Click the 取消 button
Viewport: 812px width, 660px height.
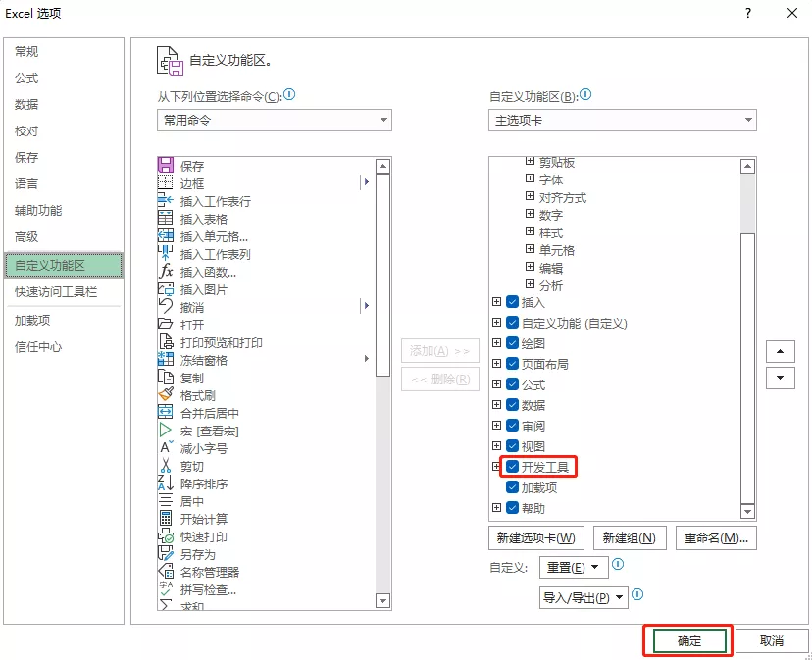click(x=772, y=640)
